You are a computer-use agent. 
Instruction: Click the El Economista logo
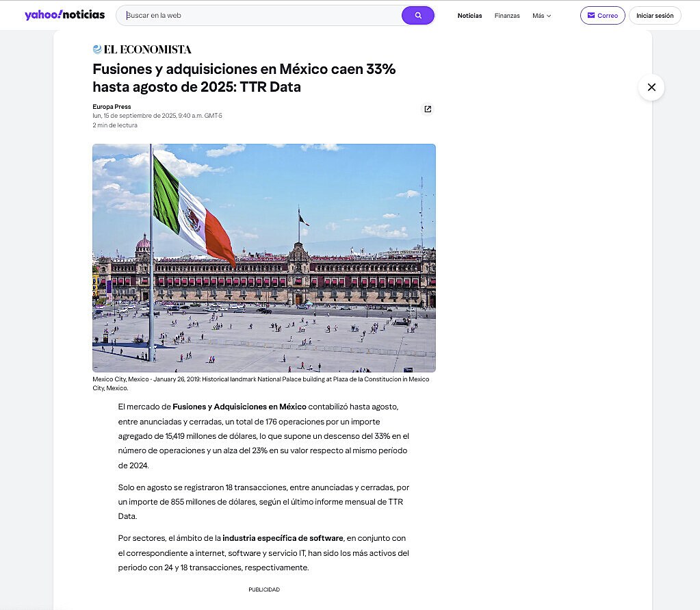click(142, 49)
